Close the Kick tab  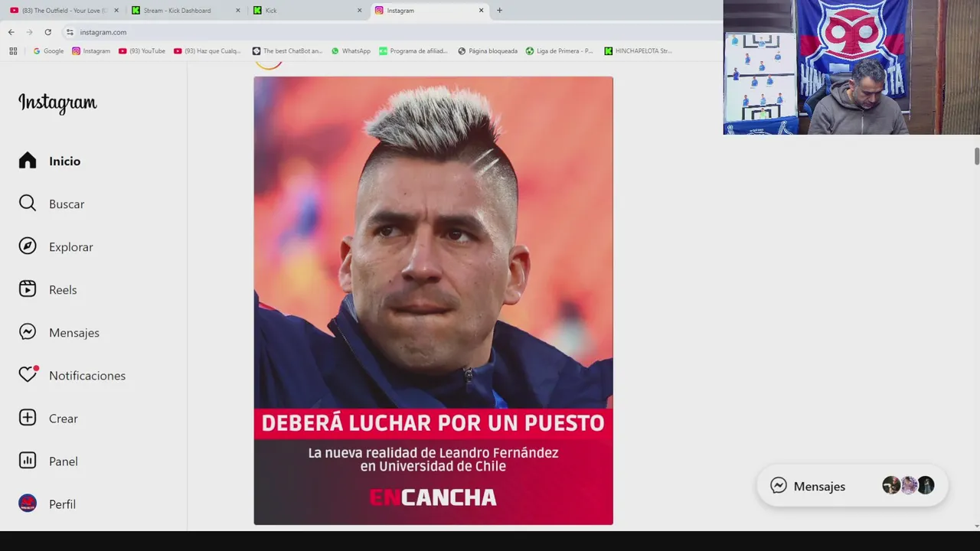point(359,11)
